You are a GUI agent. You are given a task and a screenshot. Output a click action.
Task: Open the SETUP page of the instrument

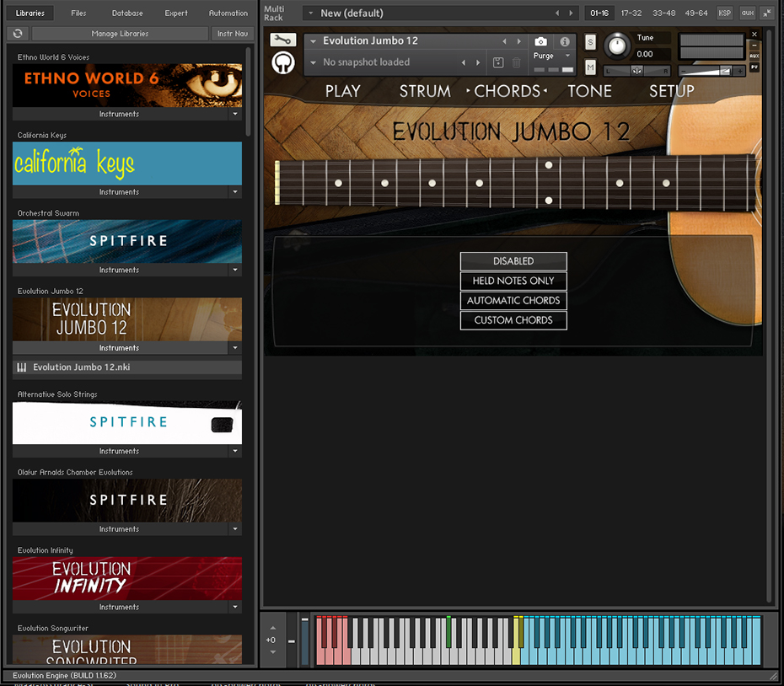click(672, 91)
